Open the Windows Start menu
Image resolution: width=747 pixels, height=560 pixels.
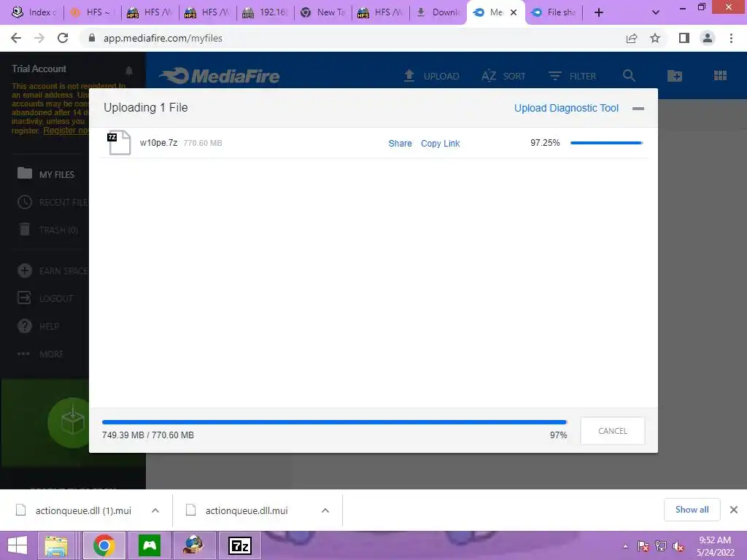pos(18,545)
